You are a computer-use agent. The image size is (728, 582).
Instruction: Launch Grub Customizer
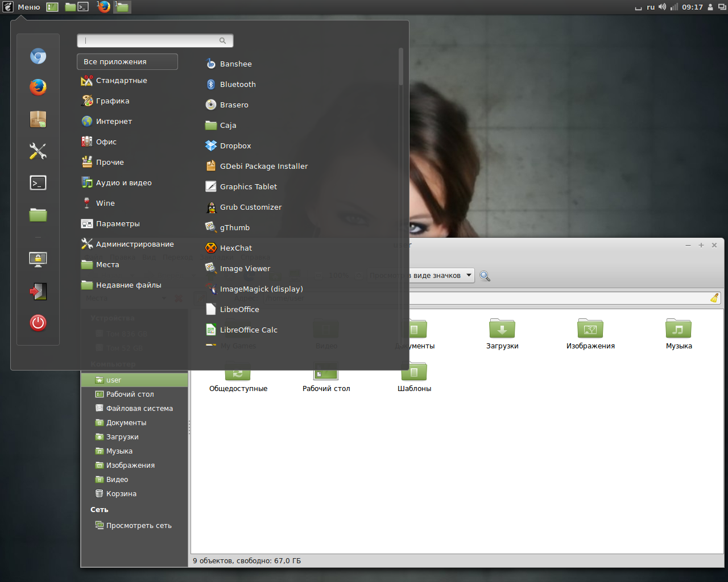tap(243, 207)
